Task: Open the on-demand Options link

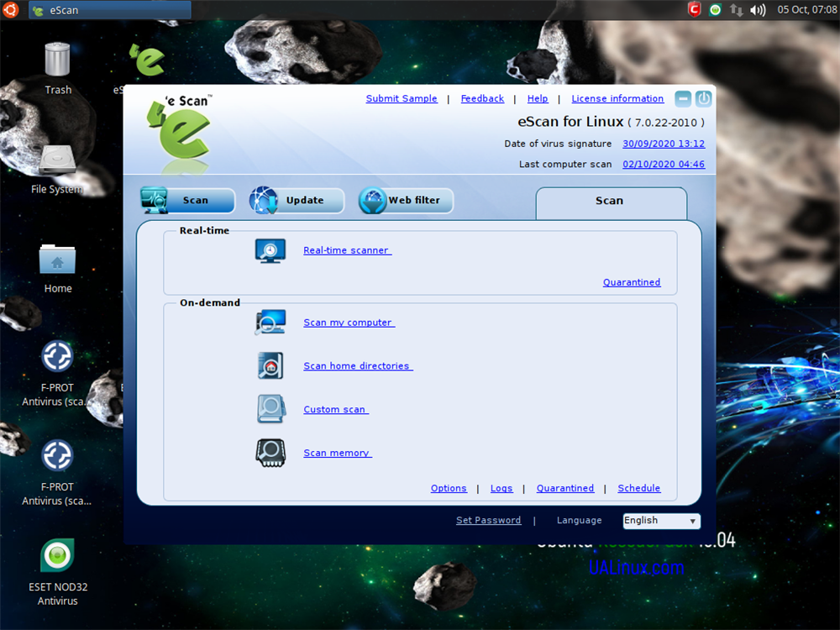Action: click(449, 488)
